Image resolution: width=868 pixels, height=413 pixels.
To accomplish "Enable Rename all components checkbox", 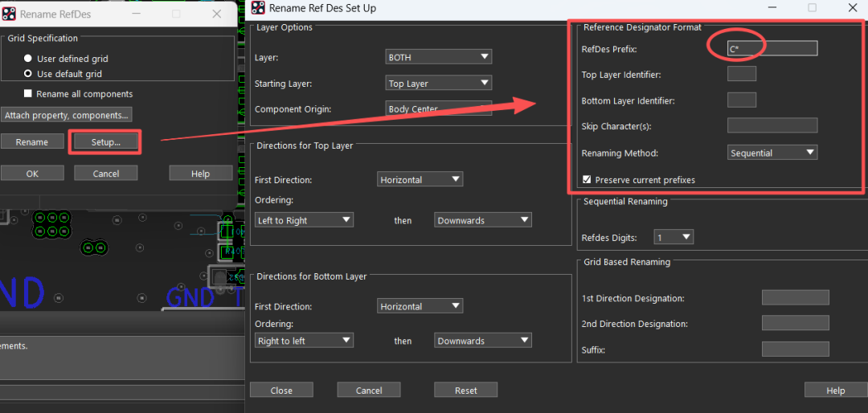I will pos(27,93).
